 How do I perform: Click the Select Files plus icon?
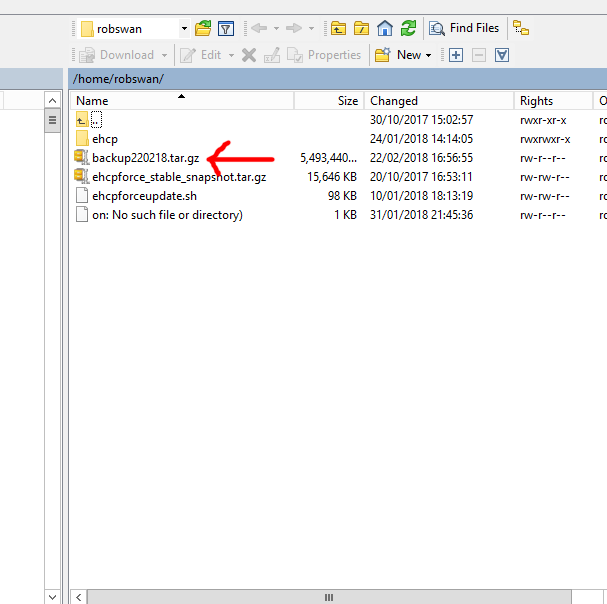point(456,55)
